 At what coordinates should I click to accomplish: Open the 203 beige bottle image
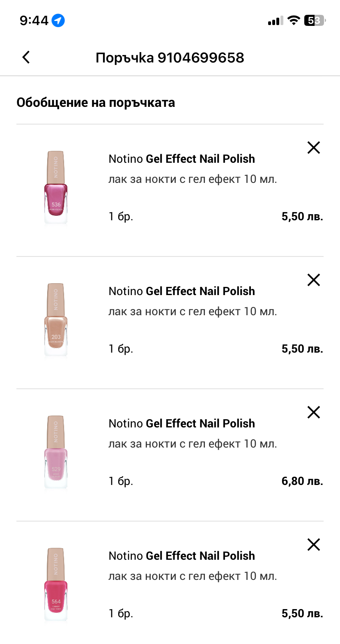tap(56, 321)
